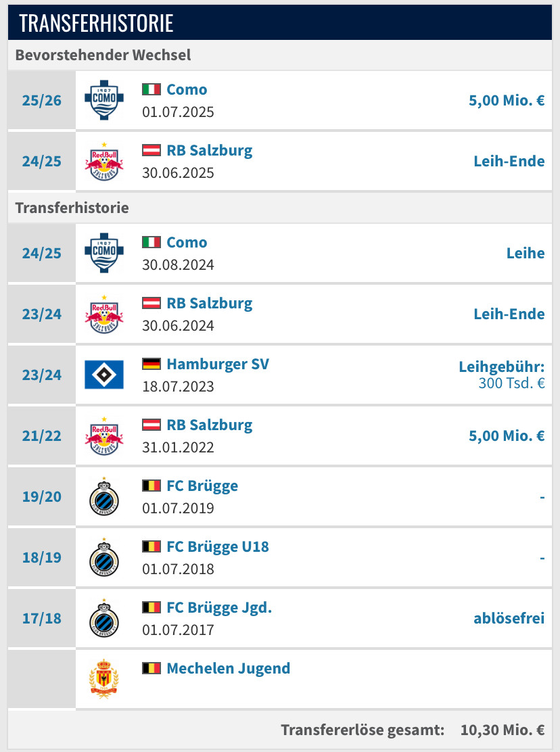Viewport: 560px width, 752px height.
Task: Open the Hamburger SV club link
Action: pyautogui.click(x=218, y=364)
